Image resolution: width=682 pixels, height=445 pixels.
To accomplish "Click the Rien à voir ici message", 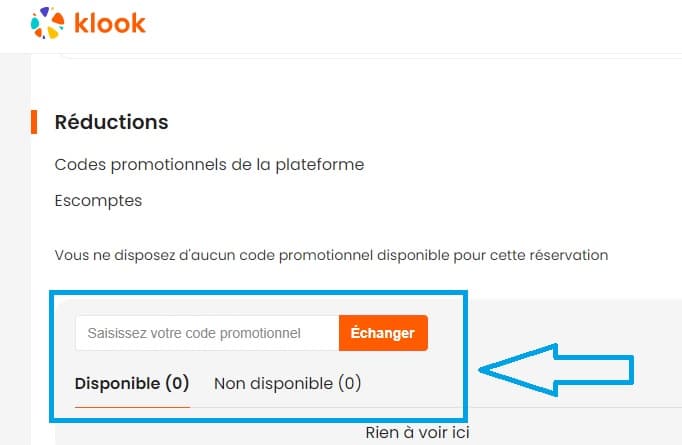I will (x=419, y=433).
